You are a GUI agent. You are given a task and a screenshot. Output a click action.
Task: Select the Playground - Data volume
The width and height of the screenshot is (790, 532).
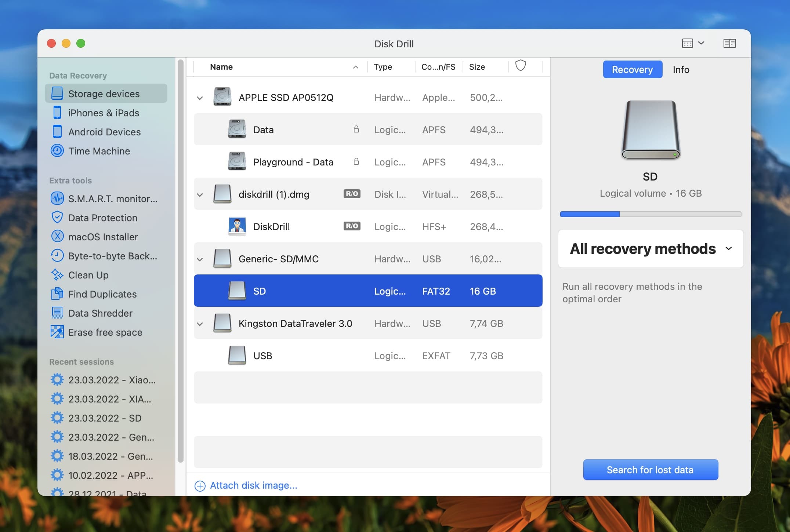(x=368, y=162)
